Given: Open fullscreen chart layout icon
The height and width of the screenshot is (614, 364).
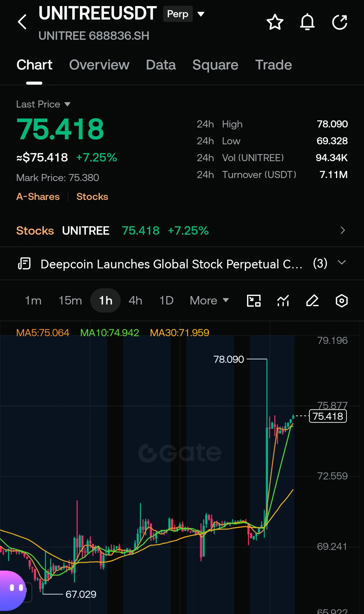Looking at the screenshot, I should [x=254, y=300].
